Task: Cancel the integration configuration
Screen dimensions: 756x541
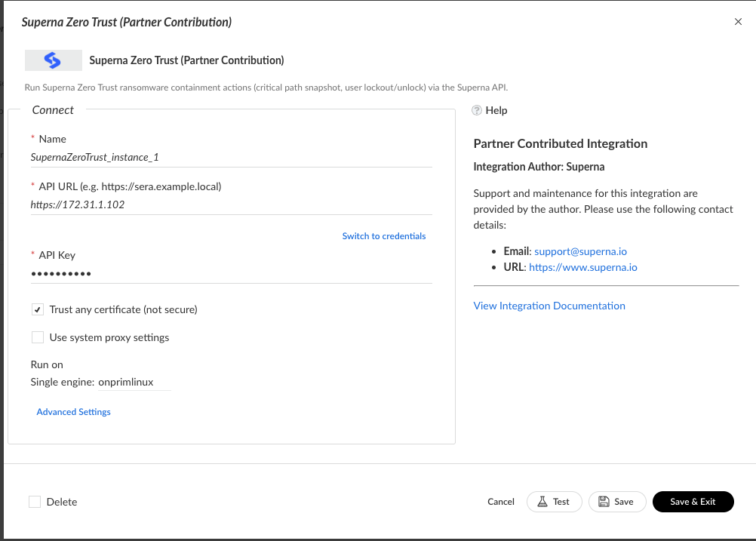Action: (x=501, y=502)
